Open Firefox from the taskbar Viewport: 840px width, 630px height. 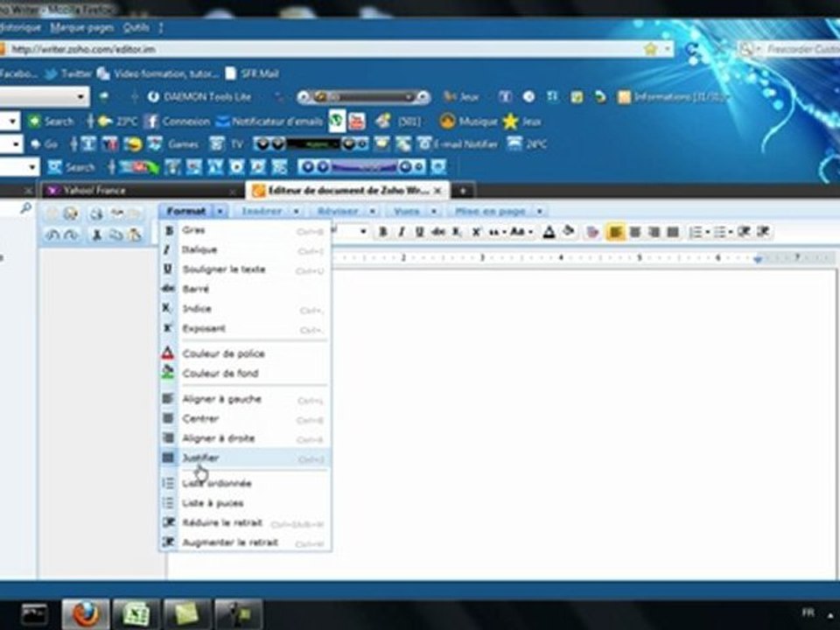(x=85, y=614)
